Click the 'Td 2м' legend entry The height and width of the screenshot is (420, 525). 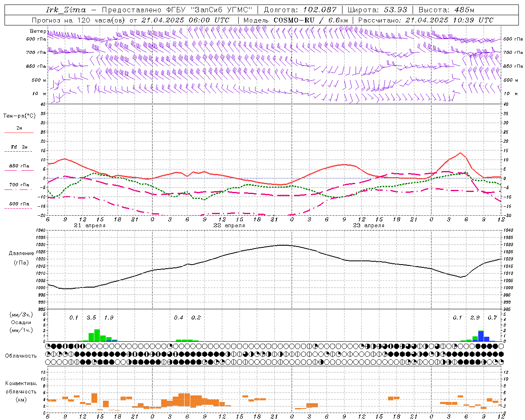(x=19, y=147)
